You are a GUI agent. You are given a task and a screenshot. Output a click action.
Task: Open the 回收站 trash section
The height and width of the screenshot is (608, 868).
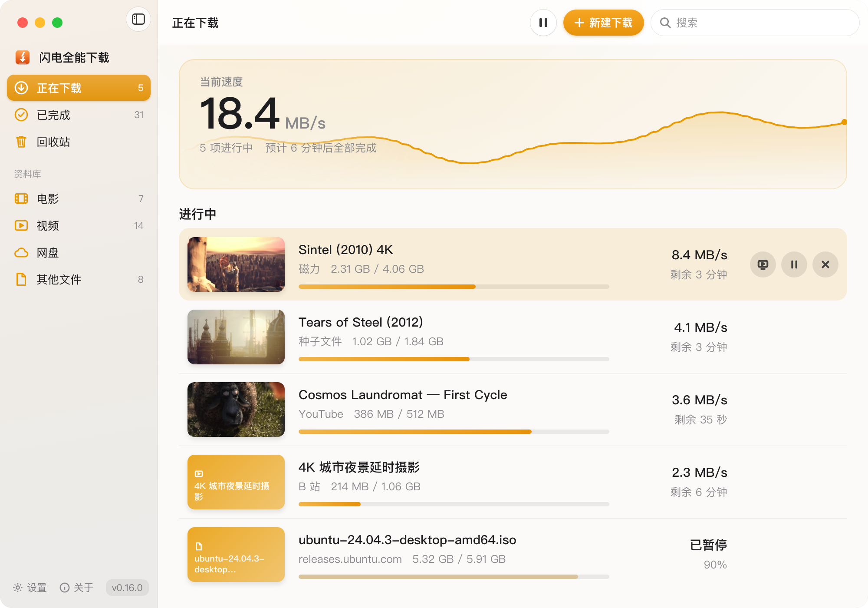79,142
